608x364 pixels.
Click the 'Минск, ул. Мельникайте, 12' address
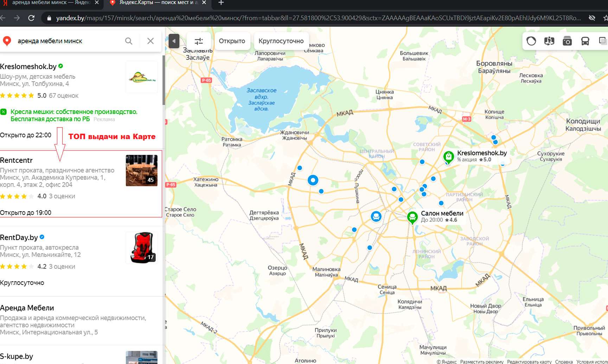[x=40, y=255]
